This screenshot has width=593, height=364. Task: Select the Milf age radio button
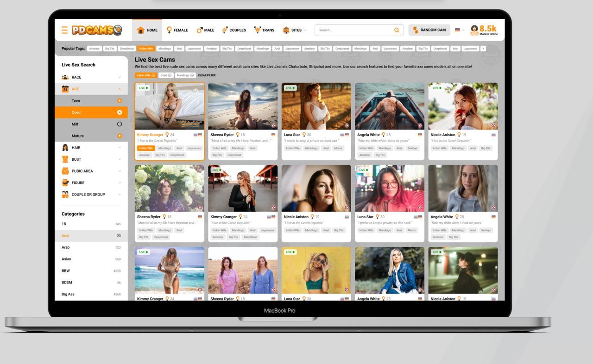coord(119,124)
